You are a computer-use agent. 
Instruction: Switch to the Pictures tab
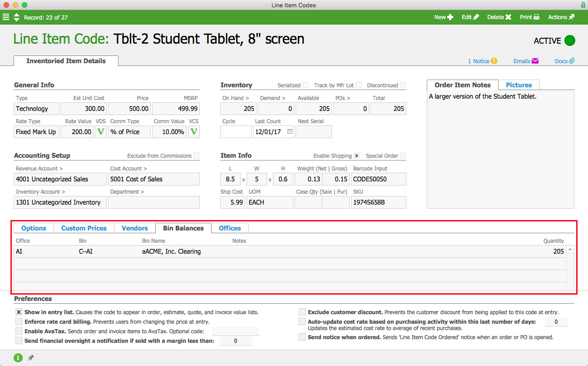(x=519, y=85)
